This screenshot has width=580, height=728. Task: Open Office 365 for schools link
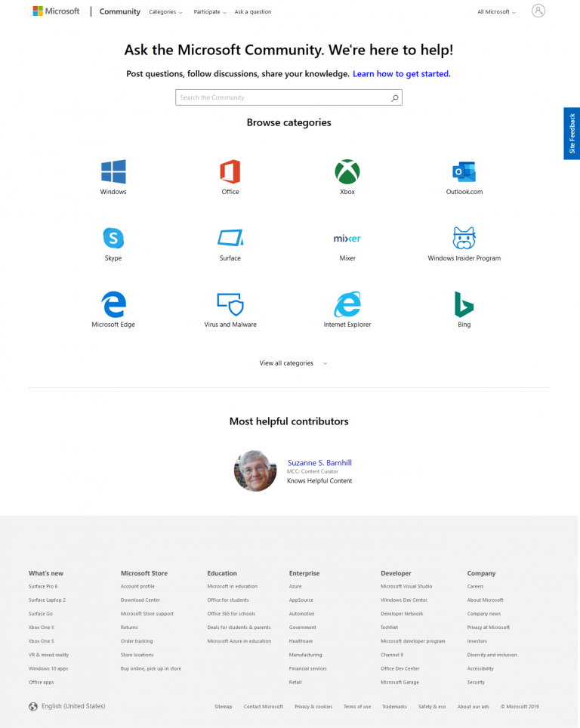231,614
